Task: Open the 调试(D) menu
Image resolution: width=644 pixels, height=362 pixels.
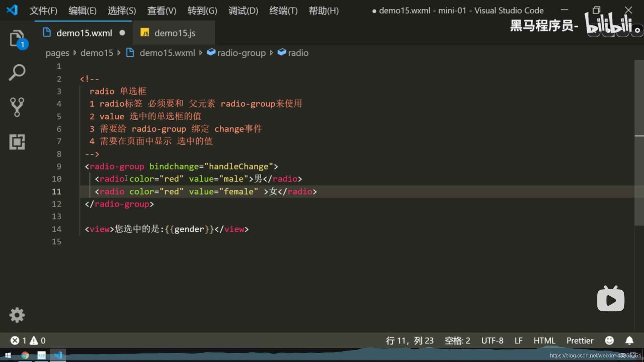Action: pos(243,11)
